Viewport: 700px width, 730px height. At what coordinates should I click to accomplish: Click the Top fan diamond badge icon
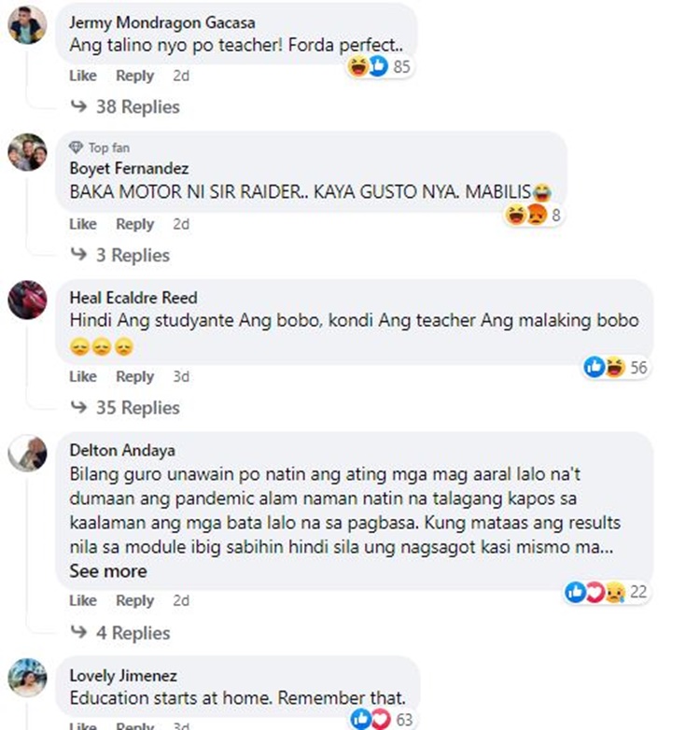76,147
